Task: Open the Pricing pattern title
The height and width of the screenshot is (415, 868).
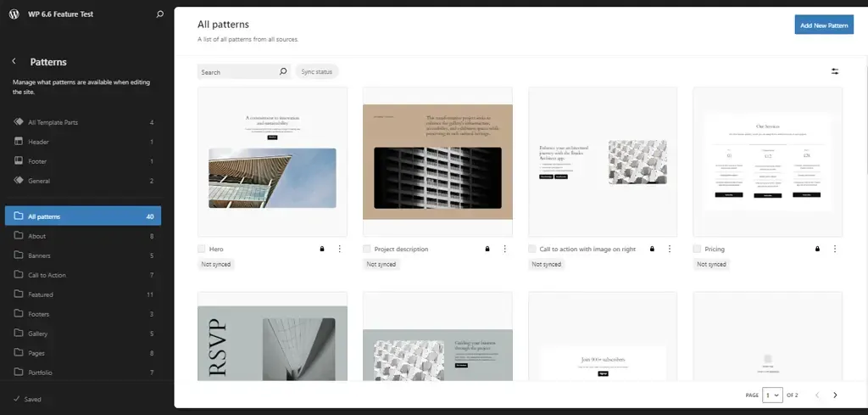Action: coord(715,249)
